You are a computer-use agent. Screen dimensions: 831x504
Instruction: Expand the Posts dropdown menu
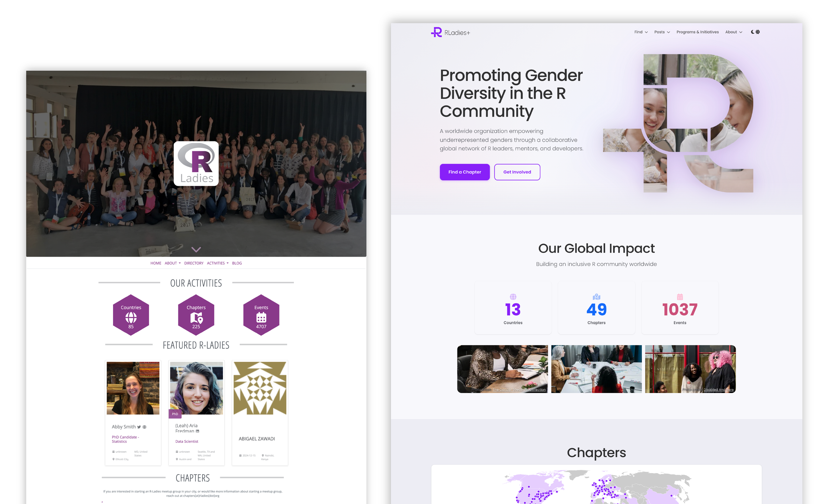click(x=662, y=32)
